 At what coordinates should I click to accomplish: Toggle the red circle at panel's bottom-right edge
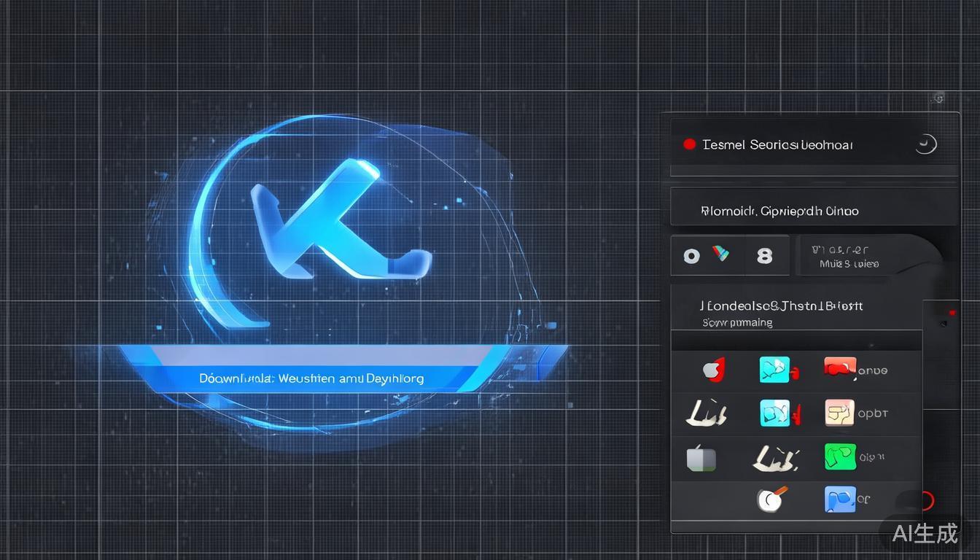[x=927, y=501]
